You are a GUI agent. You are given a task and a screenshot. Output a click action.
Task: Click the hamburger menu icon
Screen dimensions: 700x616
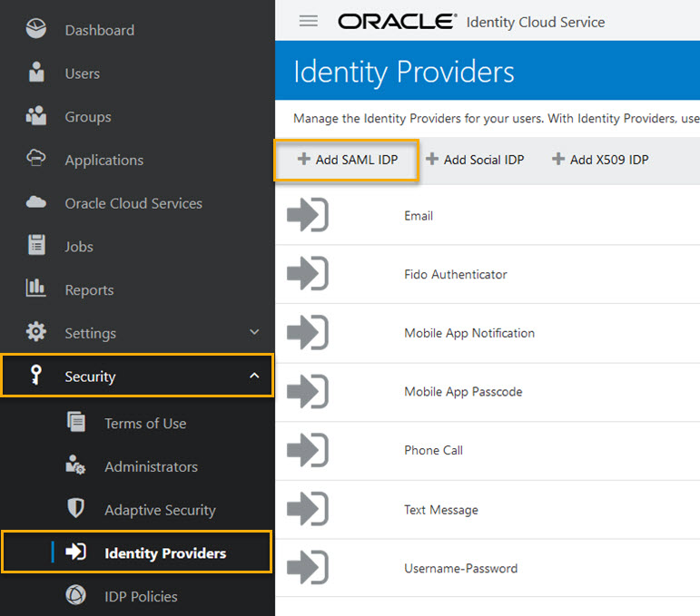pos(308,21)
